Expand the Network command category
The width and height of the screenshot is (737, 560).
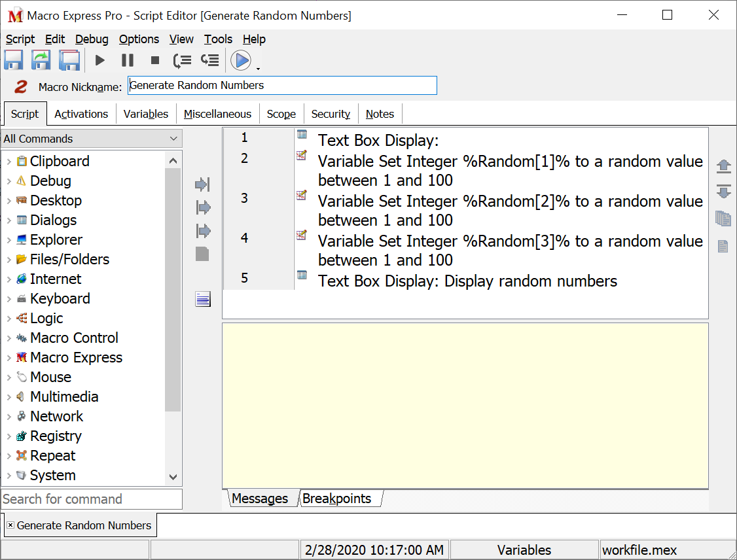pyautogui.click(x=9, y=417)
